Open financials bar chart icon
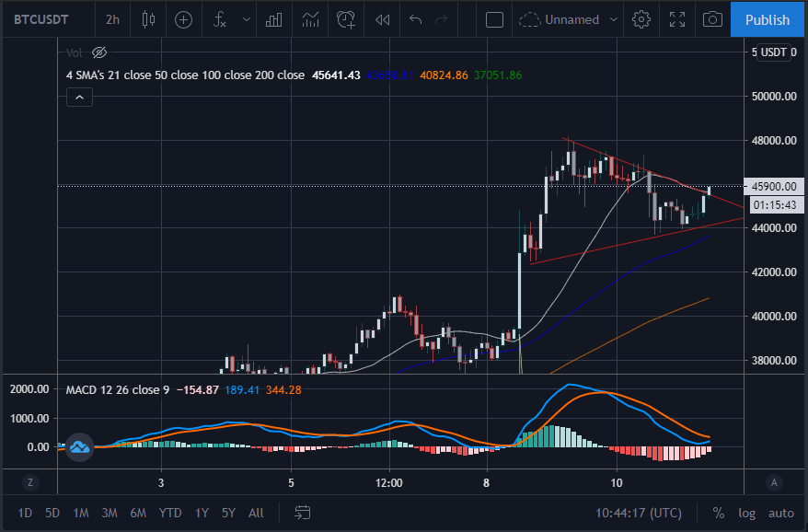This screenshot has width=808, height=532. 273,19
